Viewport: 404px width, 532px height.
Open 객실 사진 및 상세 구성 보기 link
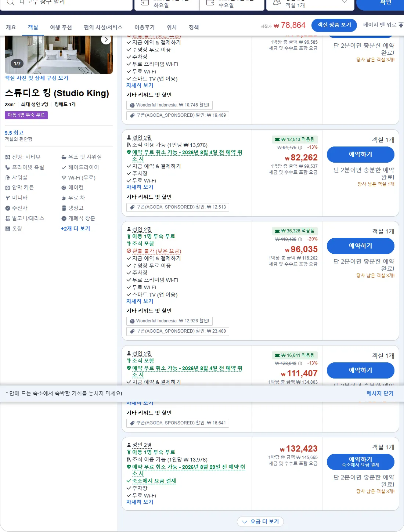click(36, 78)
